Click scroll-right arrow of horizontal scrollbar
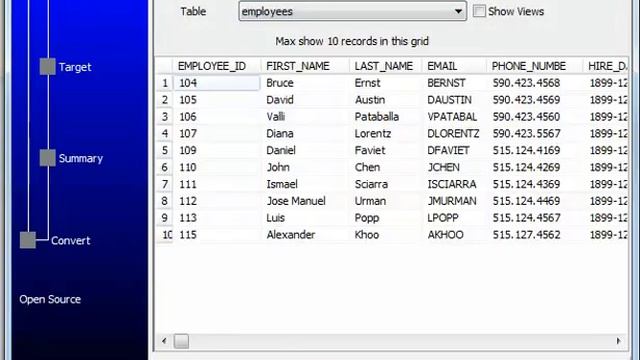 pyautogui.click(x=618, y=341)
